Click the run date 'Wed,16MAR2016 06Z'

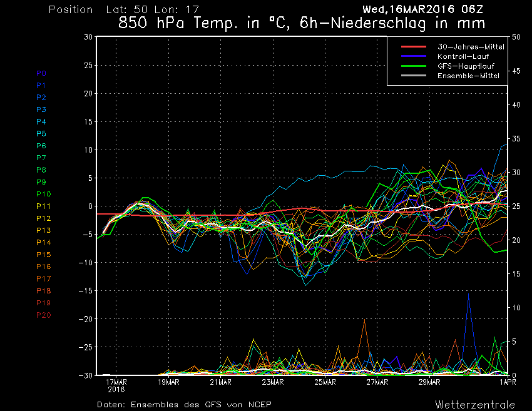click(x=422, y=9)
